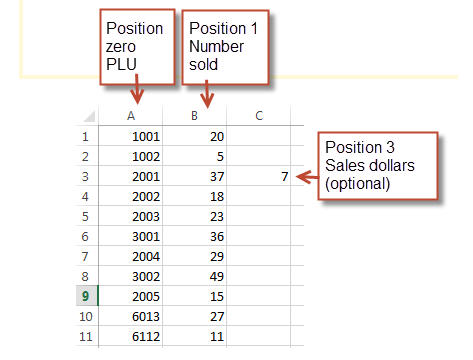Screen dimensions: 473x360
Task: Select row 5 header
Action: click(x=87, y=216)
